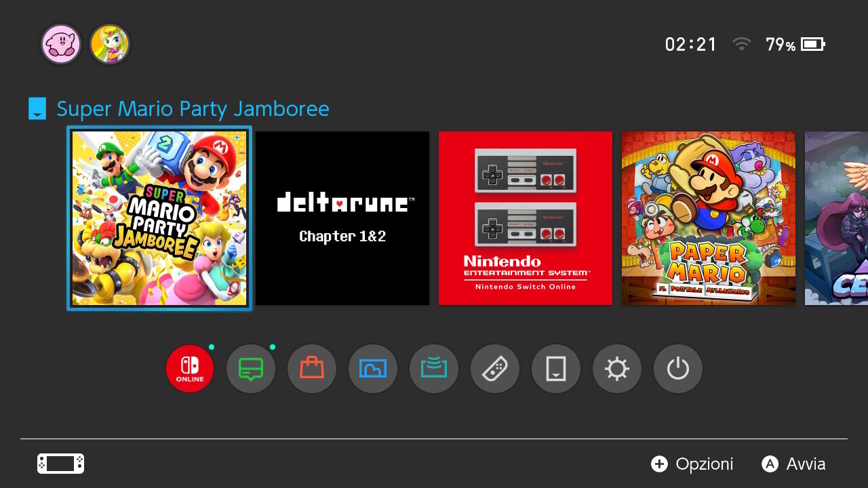Open the Kirby user profile
This screenshot has height=488, width=868.
(x=61, y=45)
